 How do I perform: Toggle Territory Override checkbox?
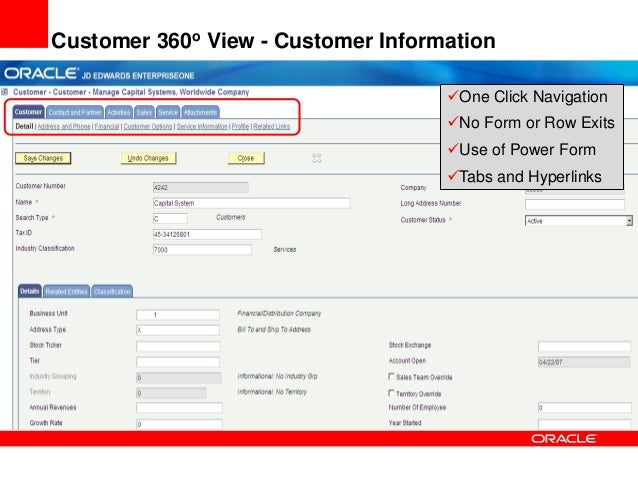point(391,393)
